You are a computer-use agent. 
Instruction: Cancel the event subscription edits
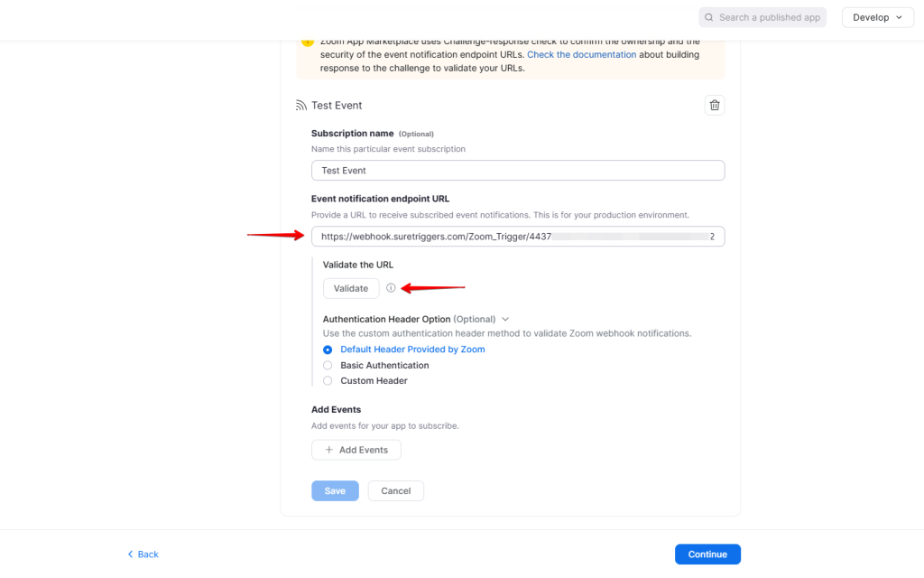click(x=395, y=491)
